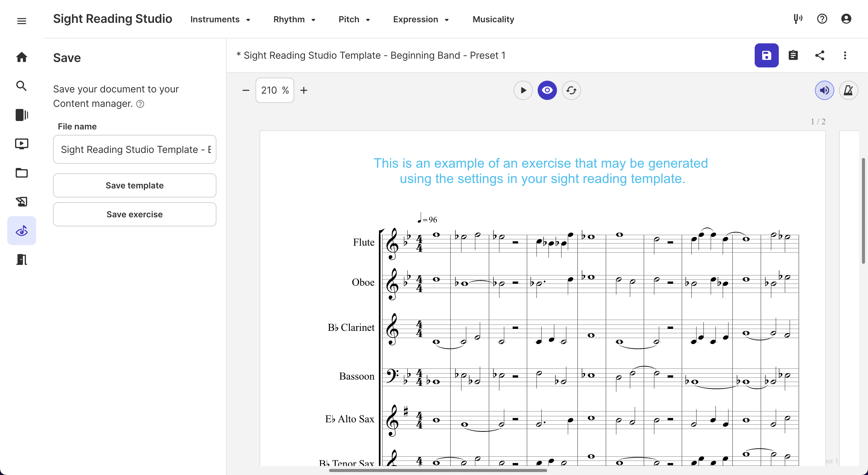Expand the Rhythm menu
Image resolution: width=868 pixels, height=475 pixels.
[x=294, y=19]
